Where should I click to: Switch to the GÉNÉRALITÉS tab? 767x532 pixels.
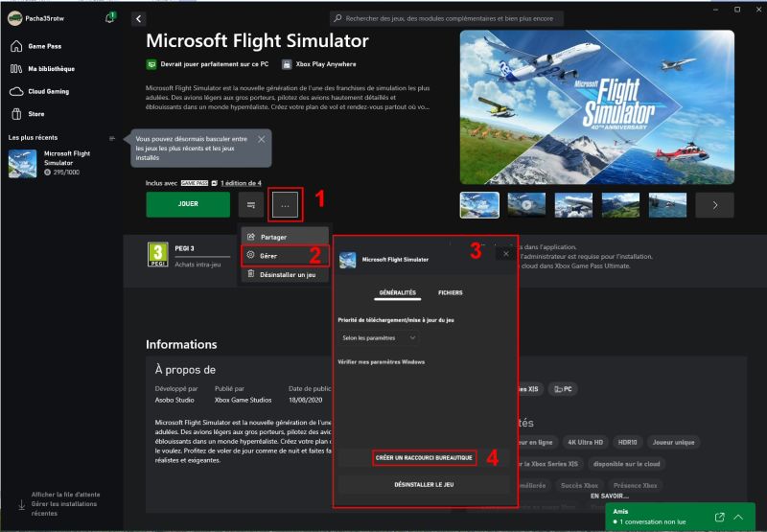click(398, 292)
